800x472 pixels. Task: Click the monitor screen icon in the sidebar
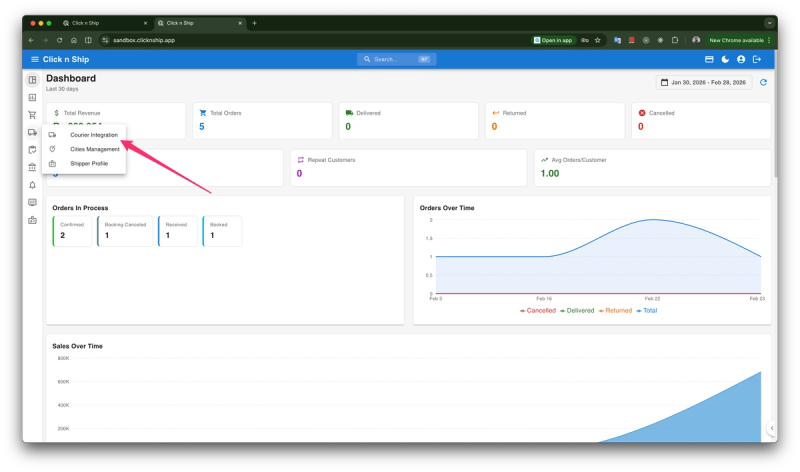click(32, 203)
